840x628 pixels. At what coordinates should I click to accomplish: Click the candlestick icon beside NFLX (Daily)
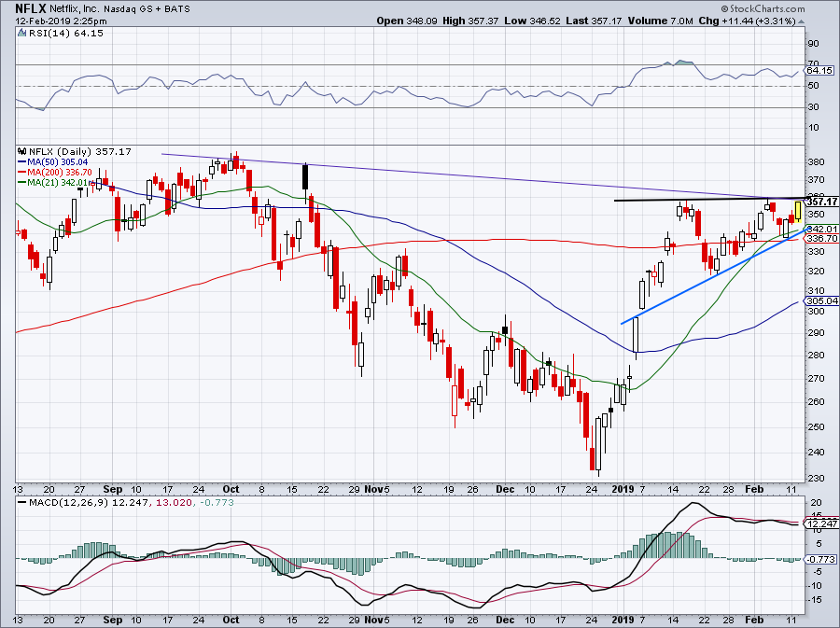point(22,151)
